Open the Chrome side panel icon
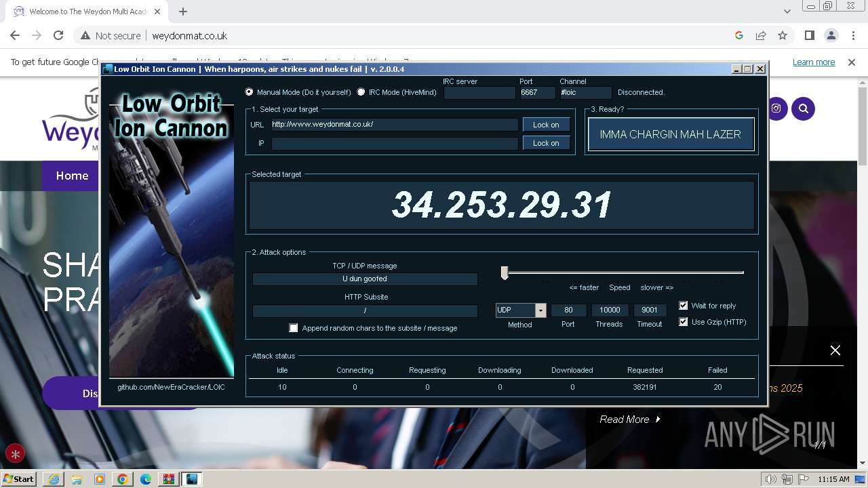Screen dimensions: 868x488 tap(809, 35)
